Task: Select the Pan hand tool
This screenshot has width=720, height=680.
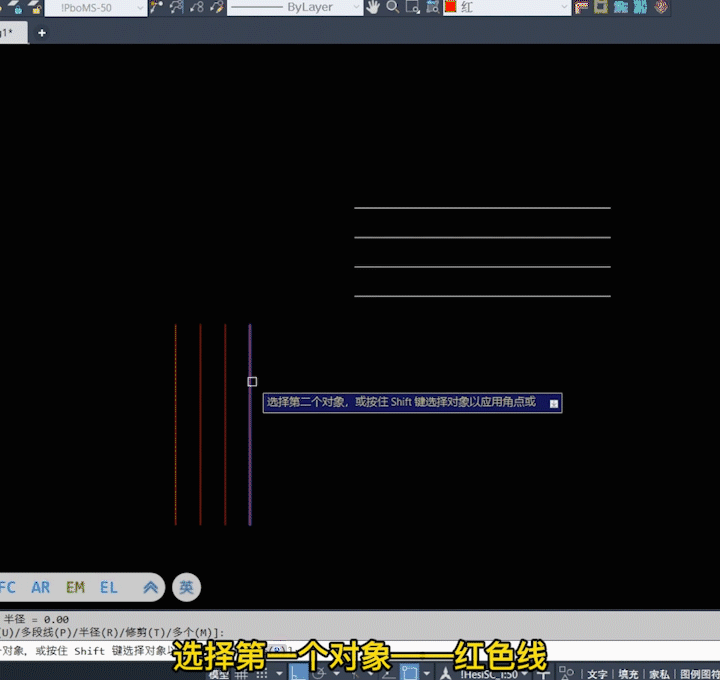Action: (x=373, y=7)
